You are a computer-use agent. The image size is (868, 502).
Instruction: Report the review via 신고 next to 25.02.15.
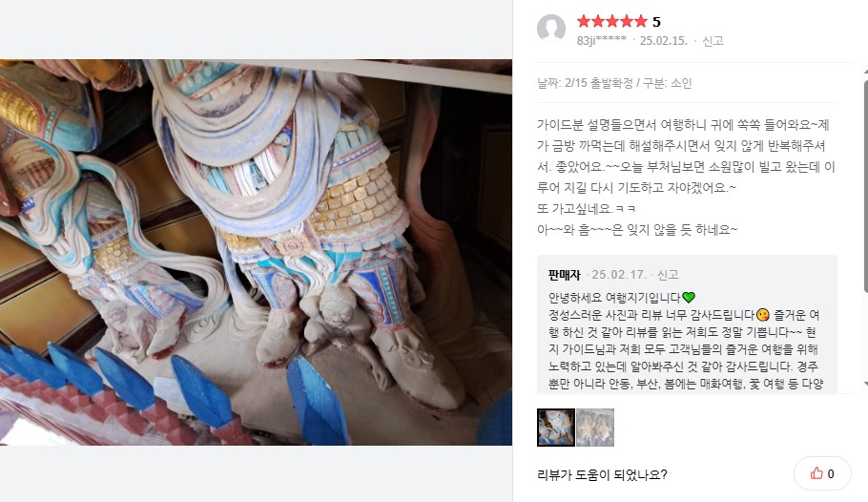tap(713, 40)
